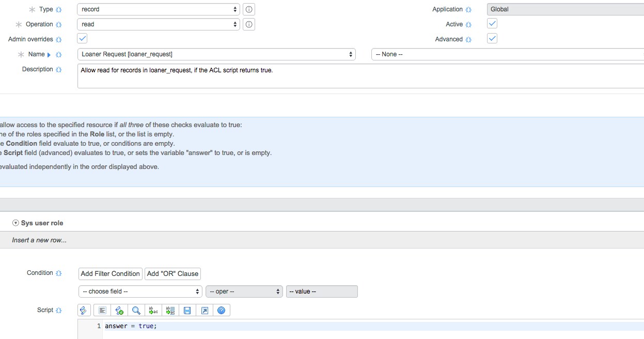Image resolution: width=644 pixels, height=339 pixels.
Task: Open the Operation dropdown showing read
Action: (x=159, y=24)
